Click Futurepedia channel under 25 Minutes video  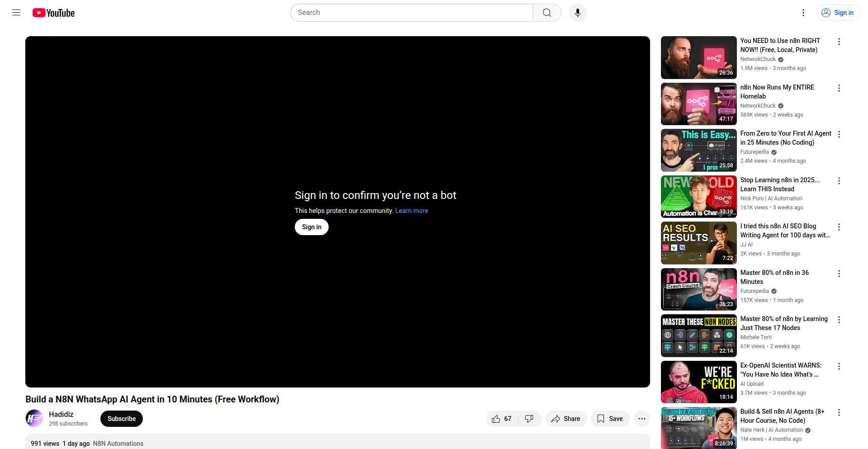coord(755,152)
